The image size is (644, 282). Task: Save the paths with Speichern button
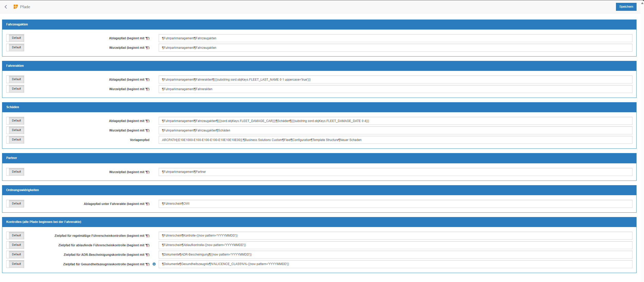pos(626,7)
